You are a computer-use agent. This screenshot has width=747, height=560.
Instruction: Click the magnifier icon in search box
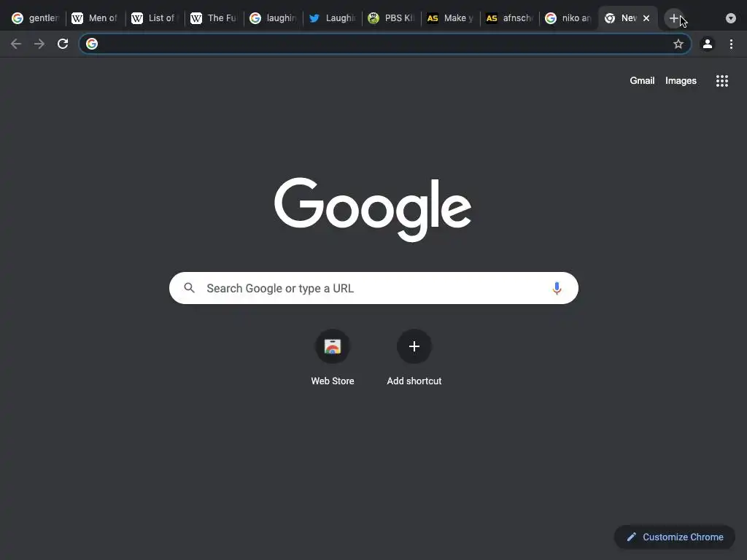click(x=189, y=288)
